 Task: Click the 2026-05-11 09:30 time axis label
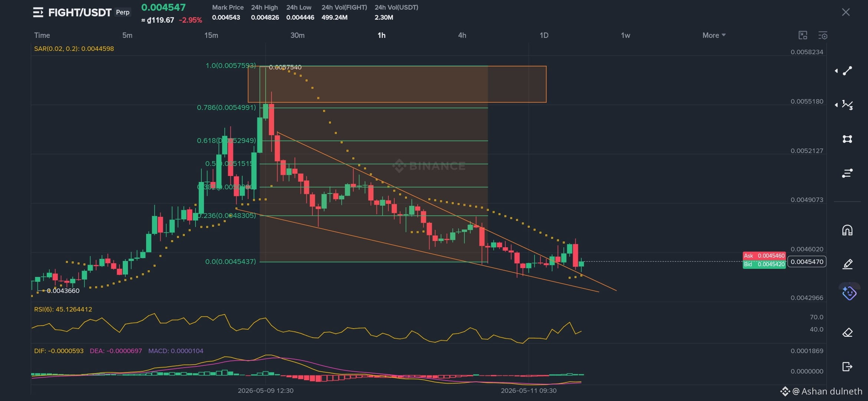(x=529, y=391)
